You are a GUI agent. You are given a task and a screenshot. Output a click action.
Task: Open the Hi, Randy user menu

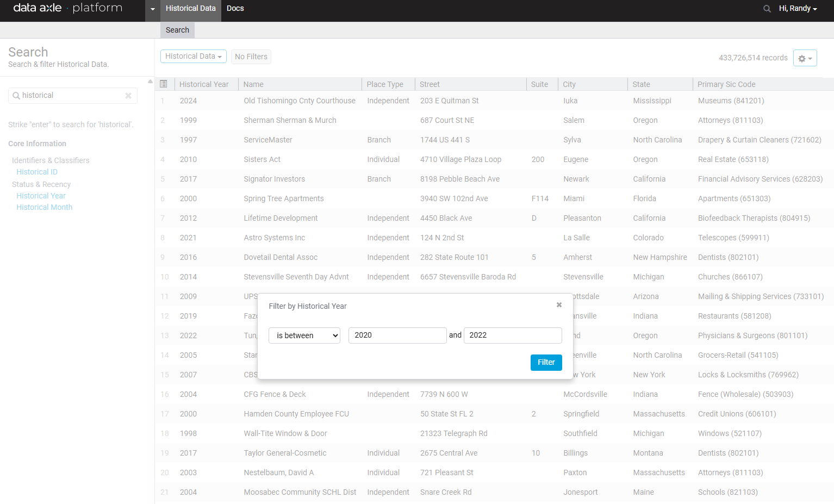(x=798, y=9)
